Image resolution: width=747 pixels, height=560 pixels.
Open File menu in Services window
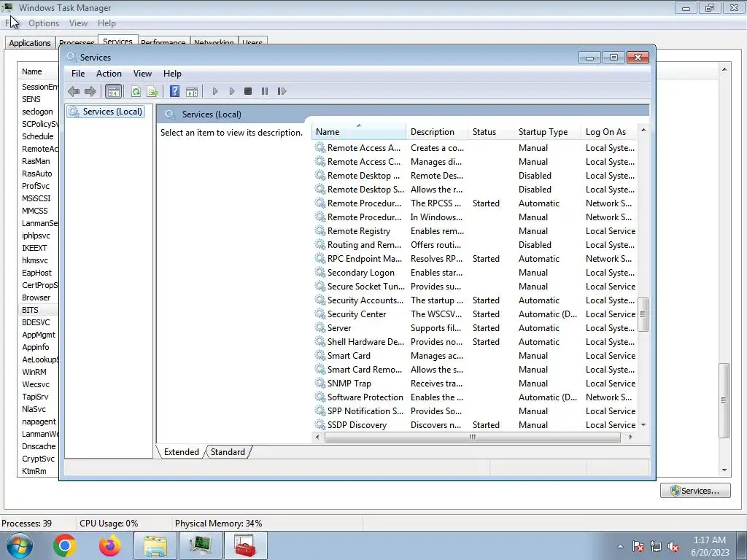coord(78,74)
